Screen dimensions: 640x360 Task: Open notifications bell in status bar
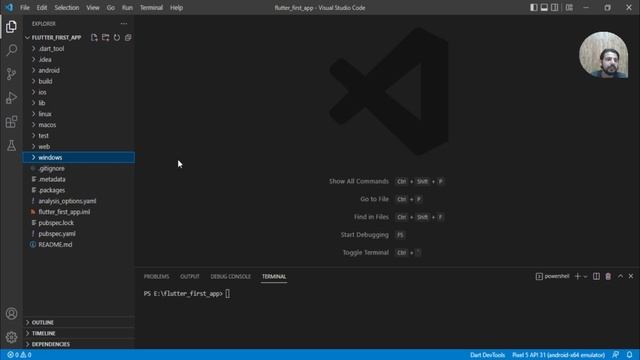pyautogui.click(x=629, y=355)
